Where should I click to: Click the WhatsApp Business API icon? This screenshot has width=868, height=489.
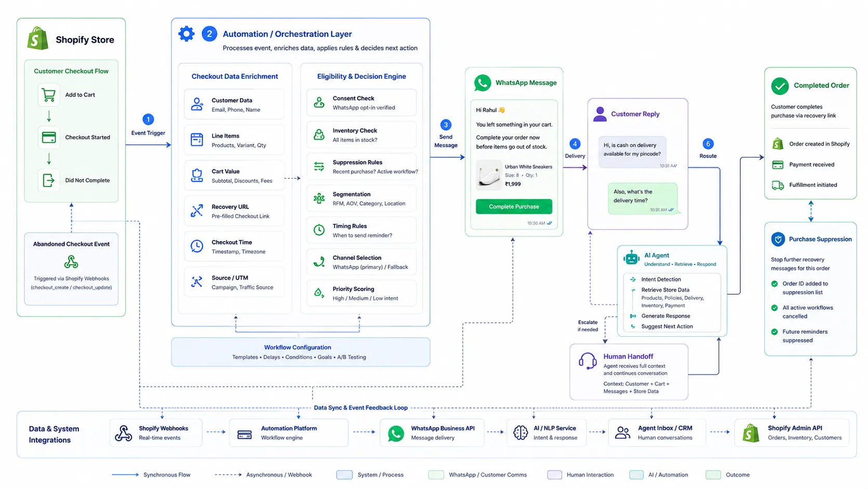[x=396, y=433]
